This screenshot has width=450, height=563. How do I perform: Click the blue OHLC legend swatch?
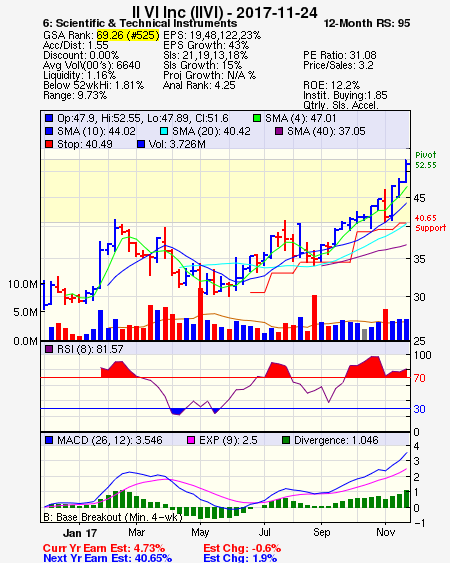(49, 118)
